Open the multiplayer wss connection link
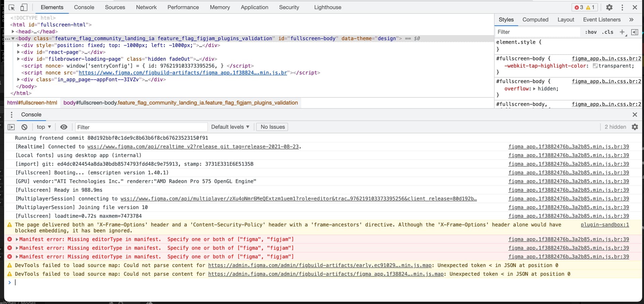 (x=299, y=199)
